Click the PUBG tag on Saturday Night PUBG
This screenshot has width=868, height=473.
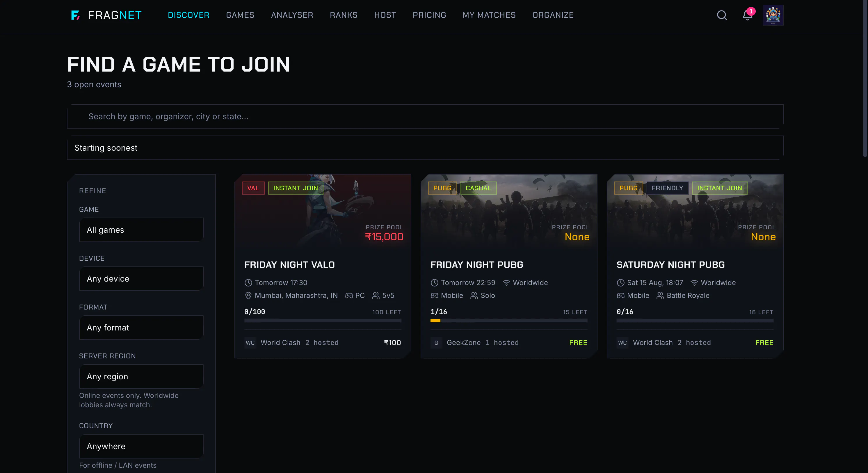628,188
